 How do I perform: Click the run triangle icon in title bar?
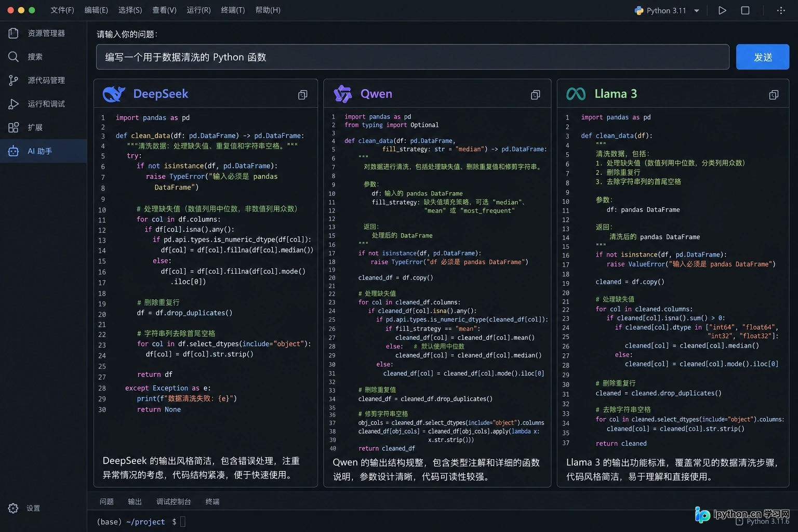tap(722, 10)
